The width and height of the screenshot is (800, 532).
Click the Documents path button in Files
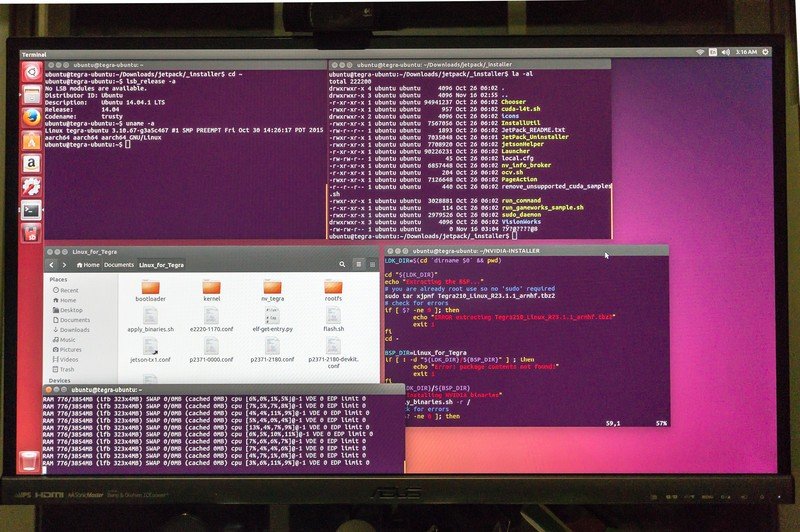119,265
